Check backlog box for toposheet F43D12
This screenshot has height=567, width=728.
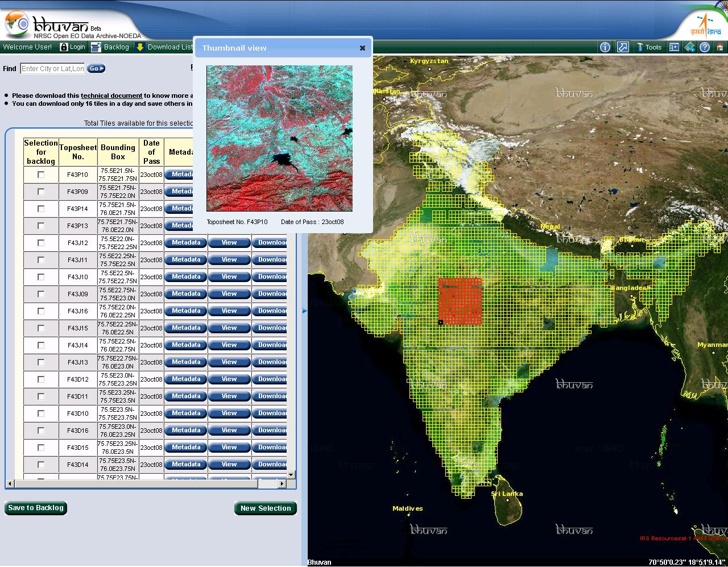pos(41,379)
